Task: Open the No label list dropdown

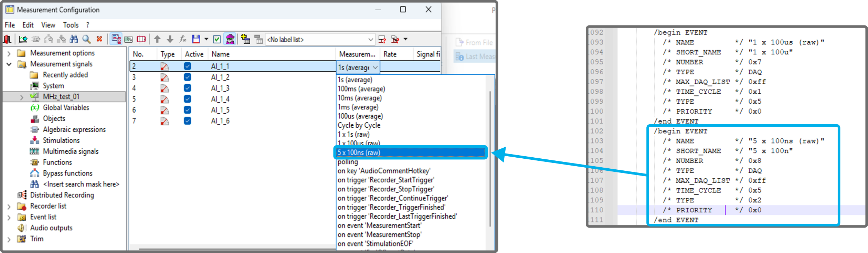Action: [x=370, y=40]
